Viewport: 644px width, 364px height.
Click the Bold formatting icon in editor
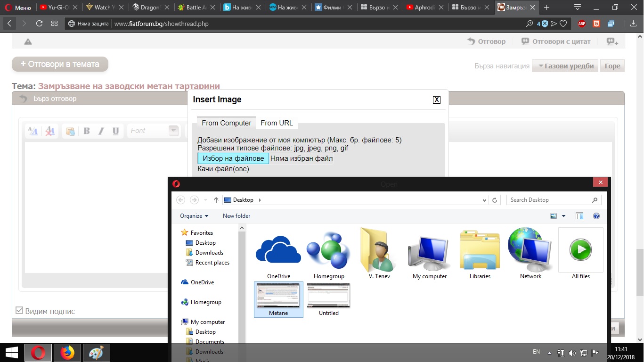87,131
